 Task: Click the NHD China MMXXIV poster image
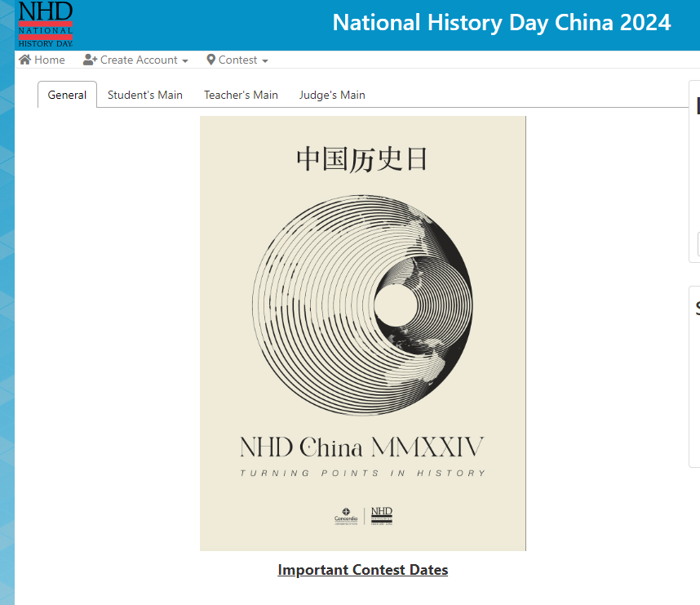click(363, 333)
